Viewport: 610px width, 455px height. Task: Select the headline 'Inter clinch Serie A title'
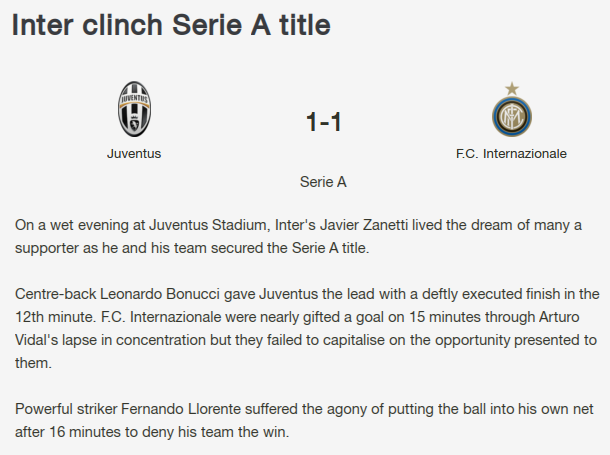pos(171,27)
